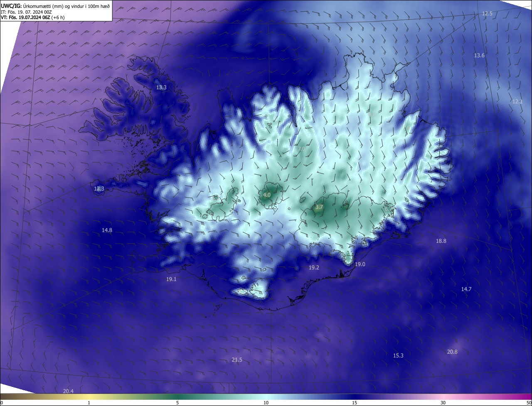
Task: Click the 50 tick label on the colour scale
Action: click(529, 403)
